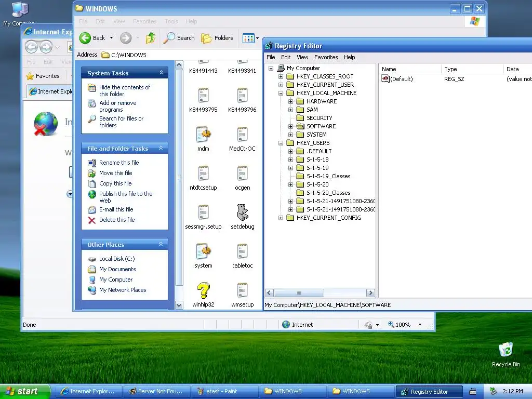532x399 pixels.
Task: Collapse HKEY_LOCAL_MACHINE in registry tree
Action: pyautogui.click(x=281, y=93)
